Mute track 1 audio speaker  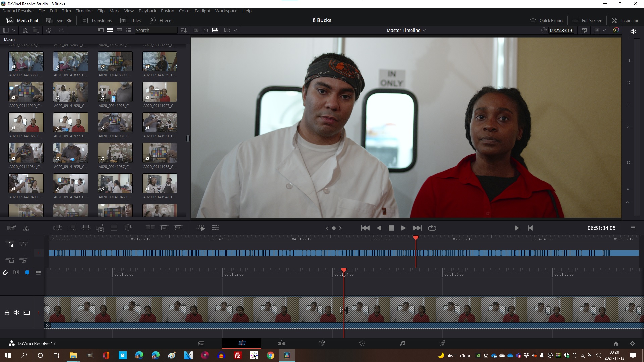(16, 313)
